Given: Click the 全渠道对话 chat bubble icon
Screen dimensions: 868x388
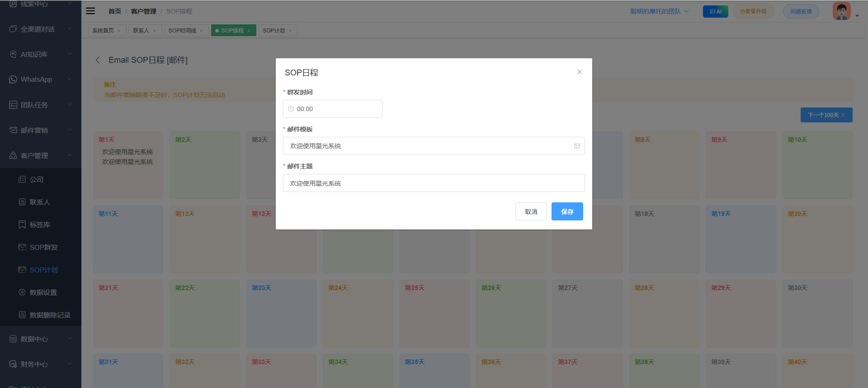Looking at the screenshot, I should [13, 29].
